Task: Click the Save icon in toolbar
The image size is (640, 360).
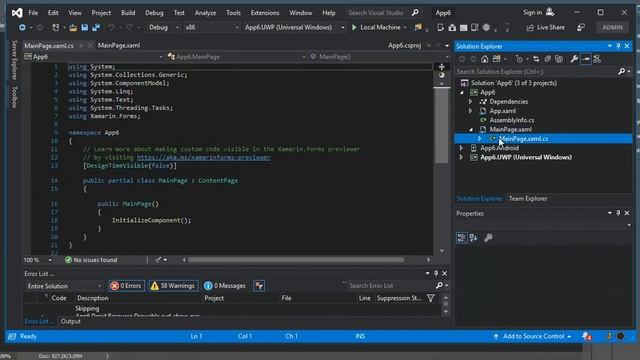Action: click(84, 27)
